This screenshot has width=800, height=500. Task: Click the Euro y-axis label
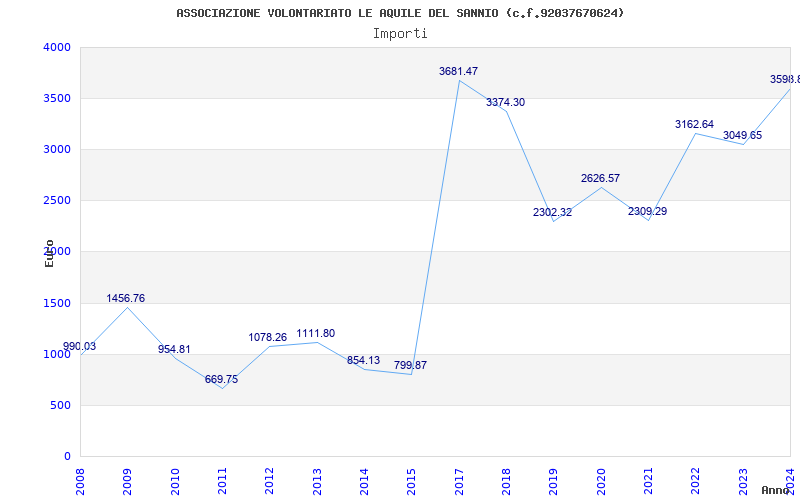click(49, 254)
